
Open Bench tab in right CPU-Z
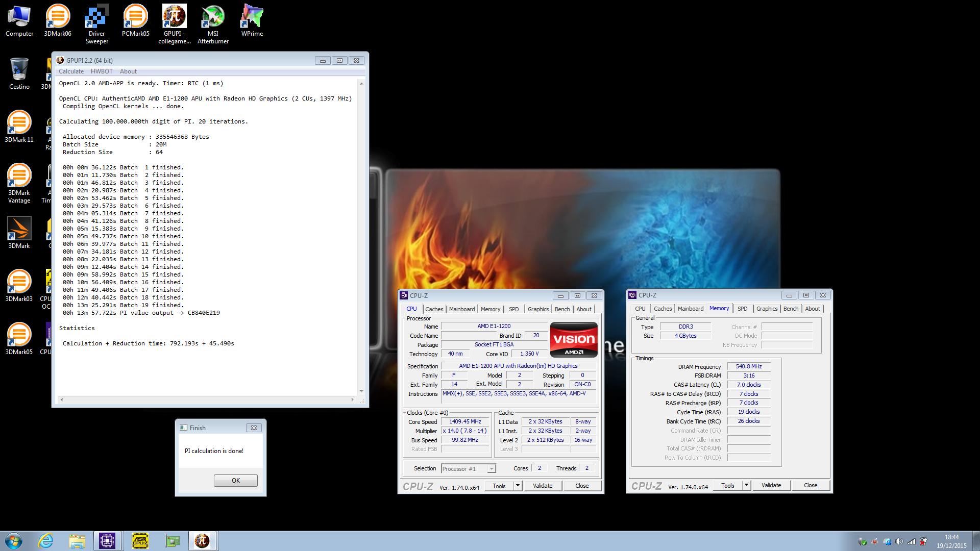coord(791,309)
